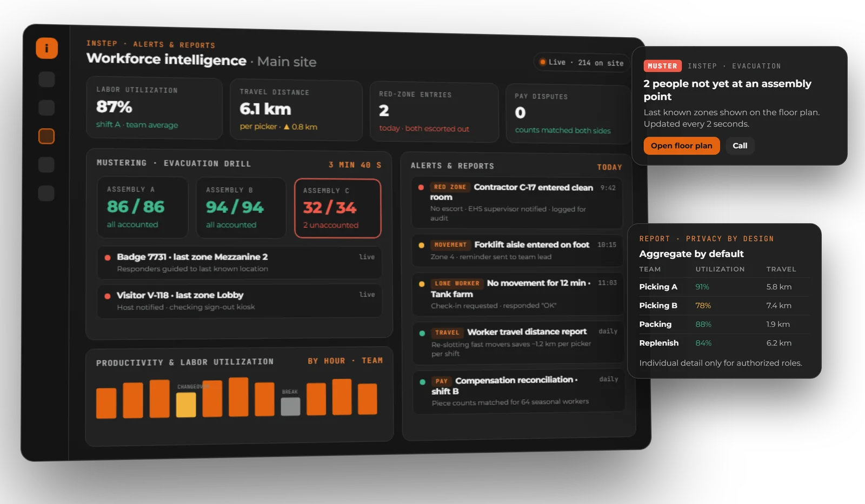865x504 pixels.
Task: Open the Labor Utilization 87% card
Action: (155, 108)
